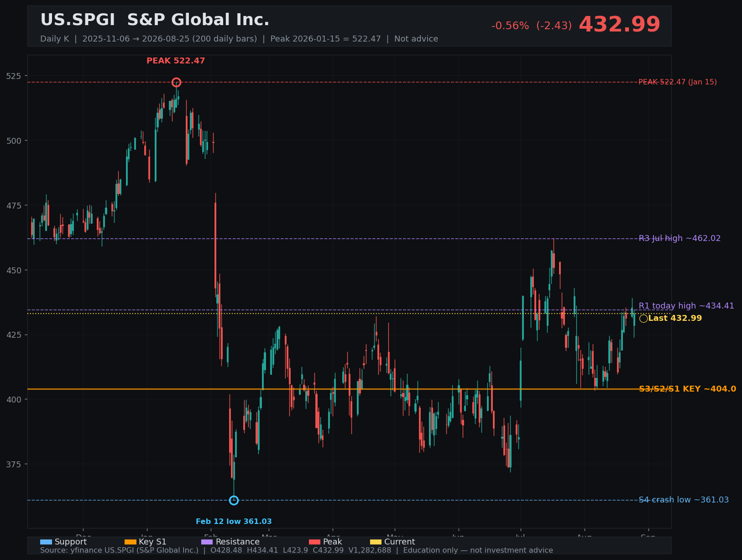
Task: Select the yellow Current legend swatch
Action: point(376,542)
